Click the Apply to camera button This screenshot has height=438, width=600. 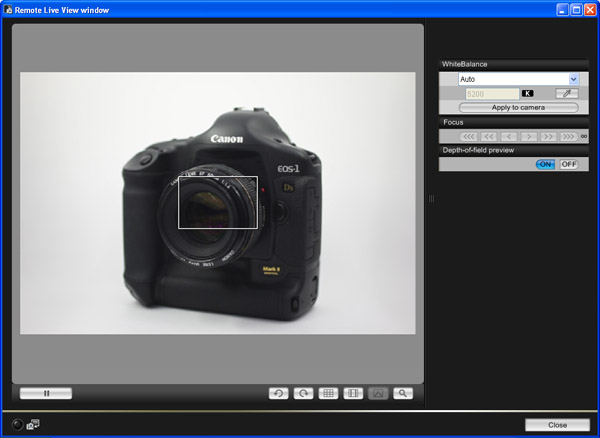click(518, 107)
